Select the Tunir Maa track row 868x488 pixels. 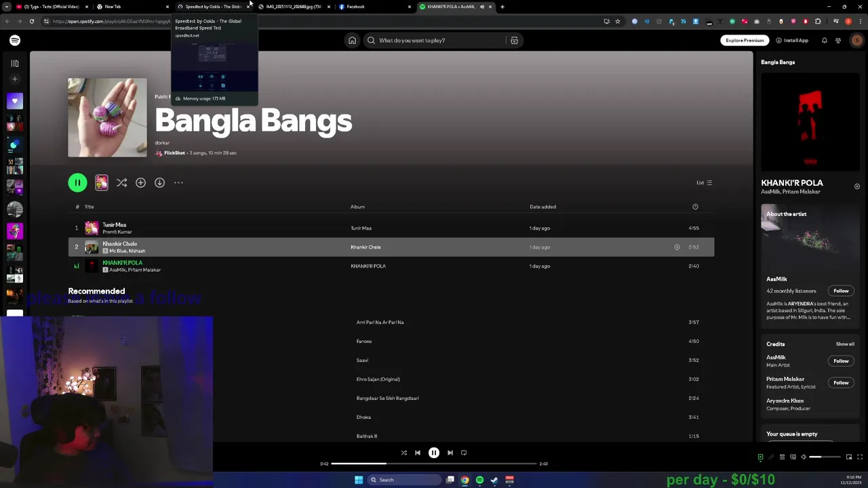391,228
